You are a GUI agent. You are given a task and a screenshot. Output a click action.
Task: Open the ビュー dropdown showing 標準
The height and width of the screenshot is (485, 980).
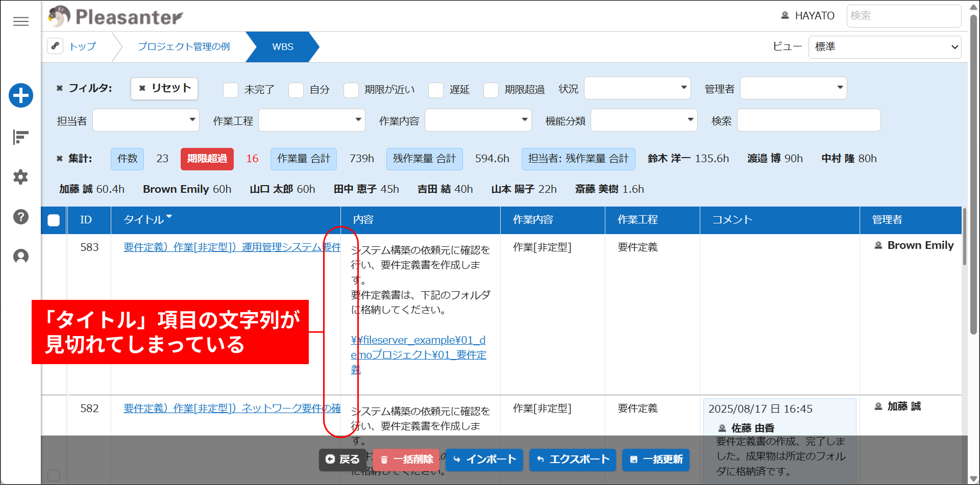pyautogui.click(x=885, y=47)
